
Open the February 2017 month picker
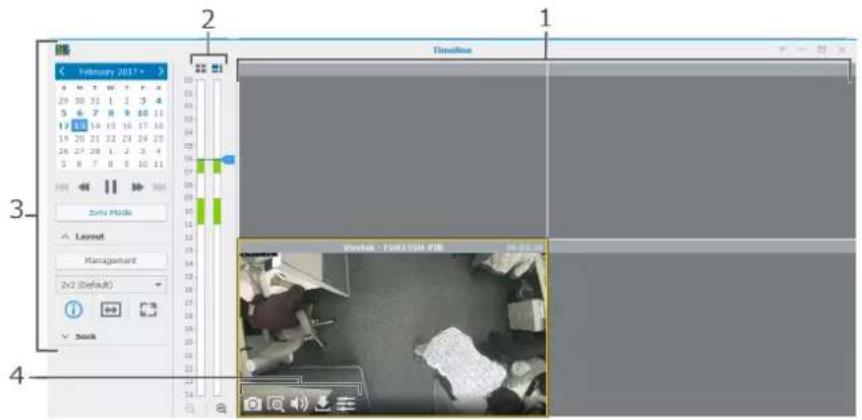(x=112, y=72)
